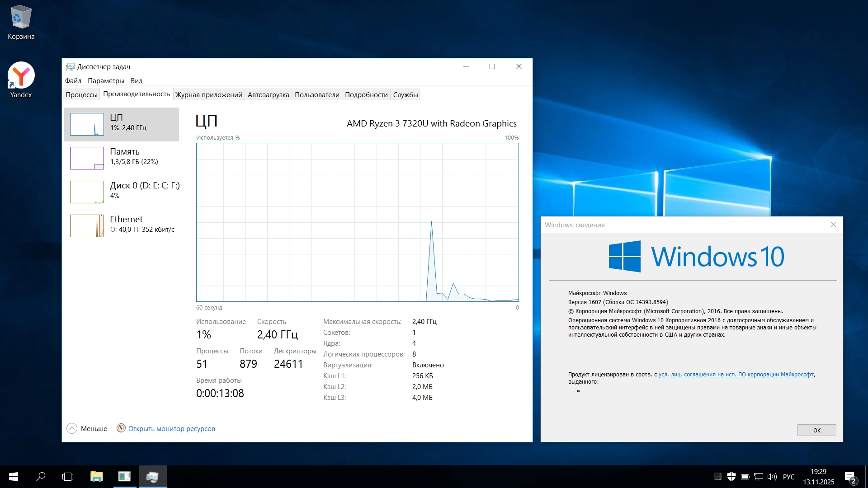Click the volume speaker tray icon
868x488 pixels.
tap(772, 477)
